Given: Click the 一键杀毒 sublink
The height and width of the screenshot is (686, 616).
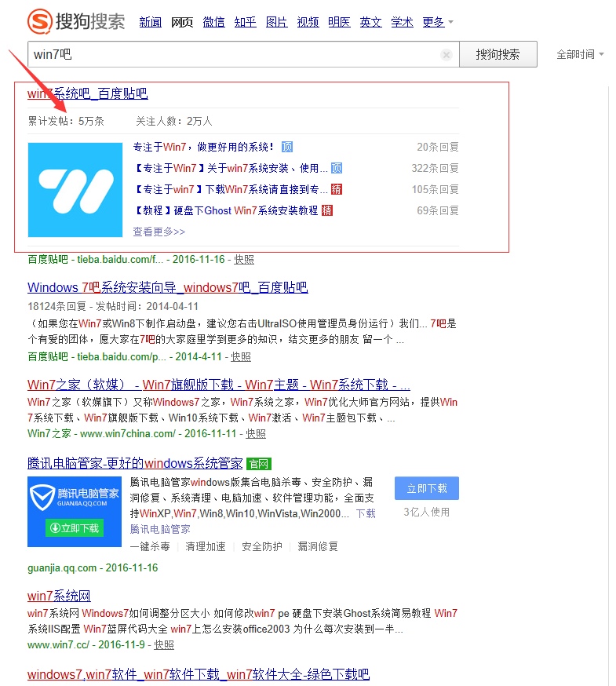Looking at the screenshot, I should 150,546.
